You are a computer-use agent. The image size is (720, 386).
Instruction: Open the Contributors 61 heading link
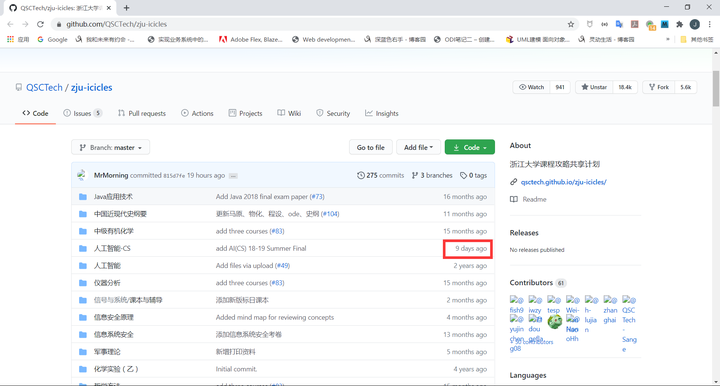[x=538, y=283]
